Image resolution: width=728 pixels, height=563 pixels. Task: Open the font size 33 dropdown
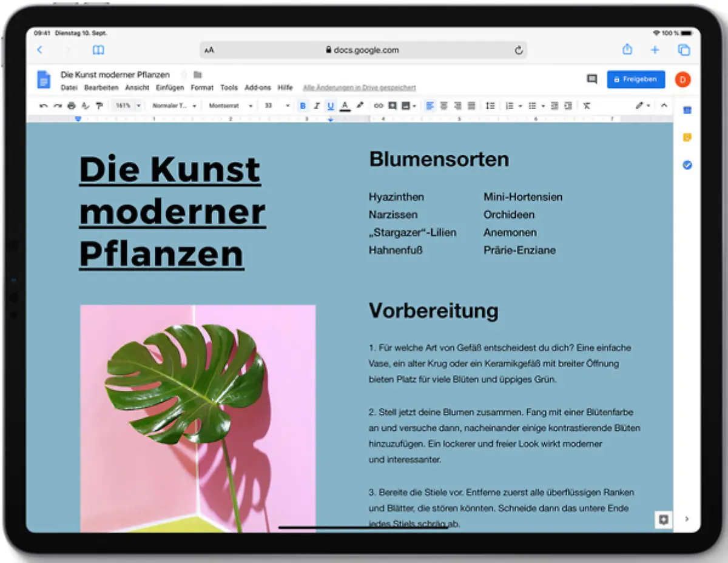(x=277, y=106)
